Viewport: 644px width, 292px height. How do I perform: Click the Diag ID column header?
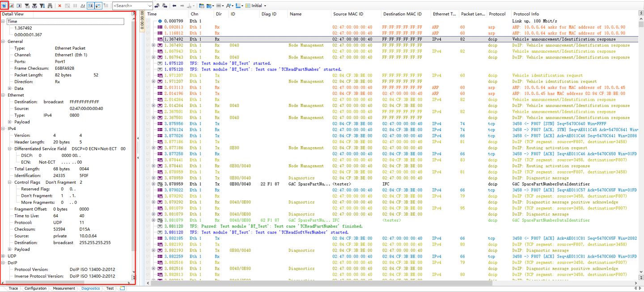point(273,14)
